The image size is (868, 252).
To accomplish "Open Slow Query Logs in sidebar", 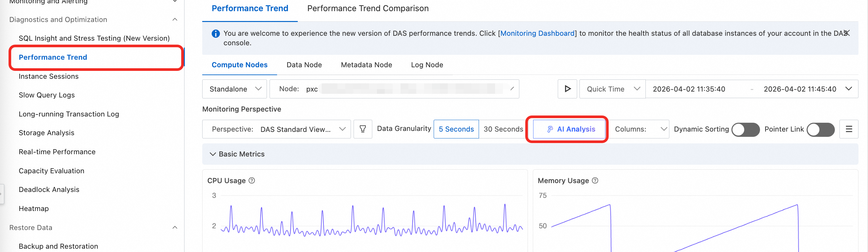I will 47,95.
